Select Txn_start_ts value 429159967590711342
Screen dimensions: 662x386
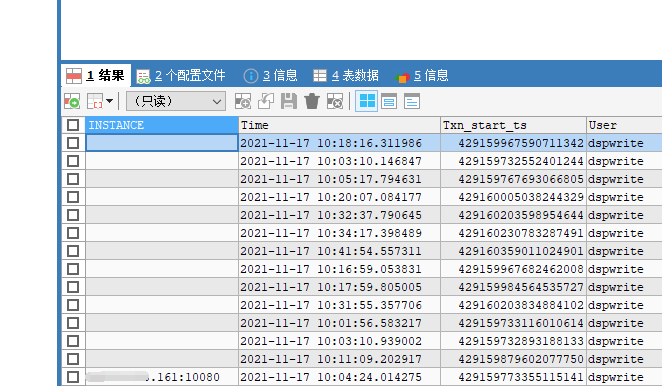513,143
